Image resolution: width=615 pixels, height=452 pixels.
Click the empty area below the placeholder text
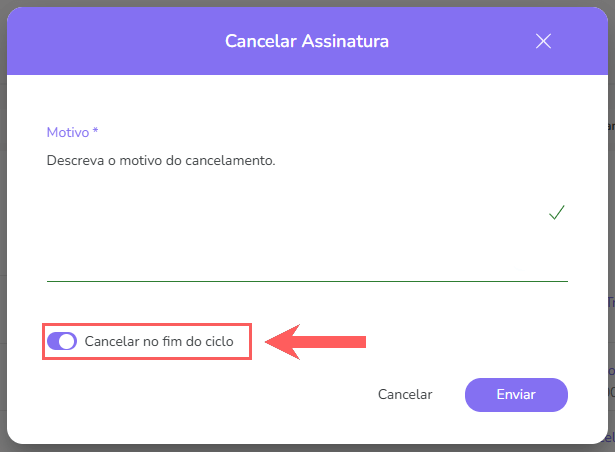click(250, 230)
